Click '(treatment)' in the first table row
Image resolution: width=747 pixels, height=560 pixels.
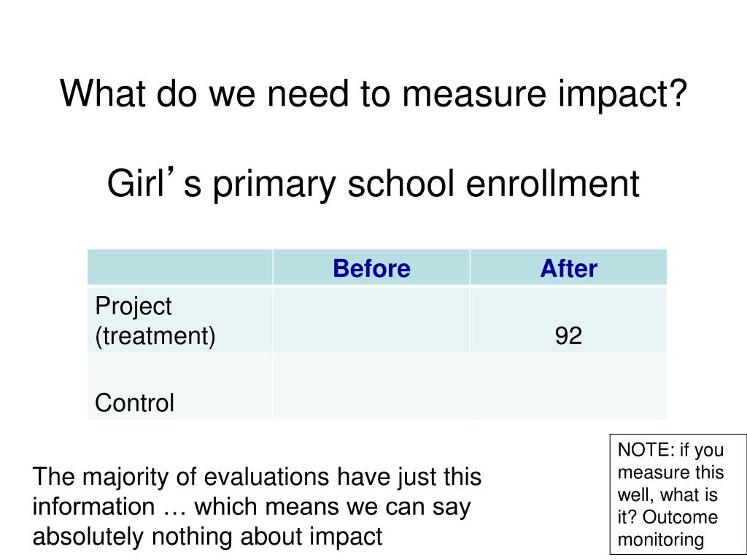coord(155,336)
